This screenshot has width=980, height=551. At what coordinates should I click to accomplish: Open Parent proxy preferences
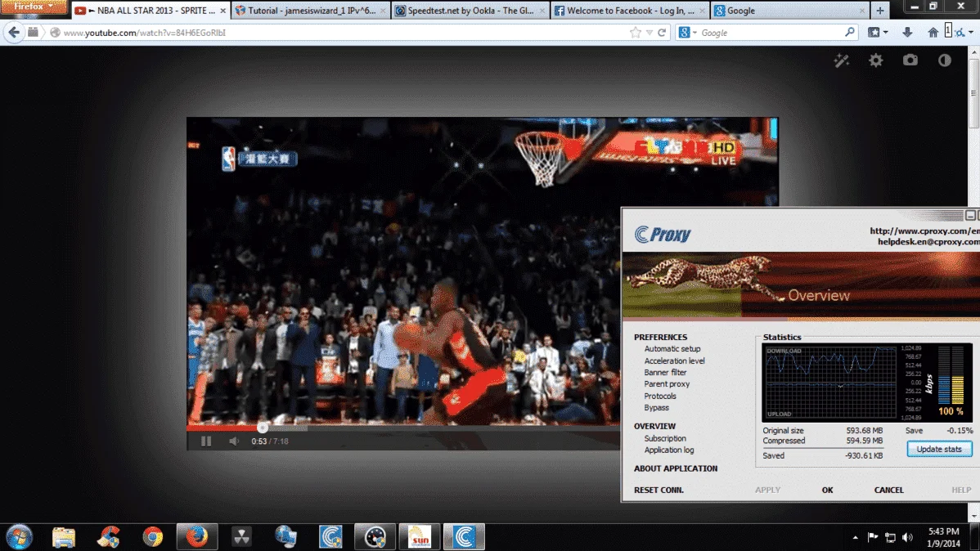[667, 384]
